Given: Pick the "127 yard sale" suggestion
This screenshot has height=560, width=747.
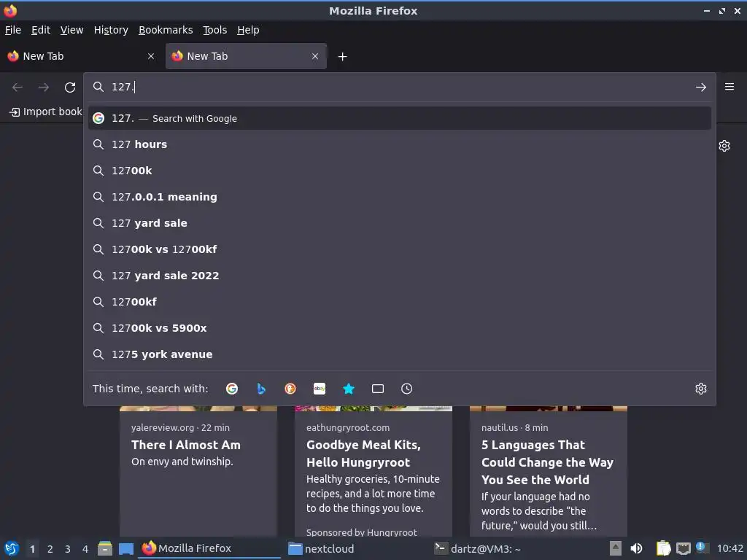Looking at the screenshot, I should click(x=399, y=223).
